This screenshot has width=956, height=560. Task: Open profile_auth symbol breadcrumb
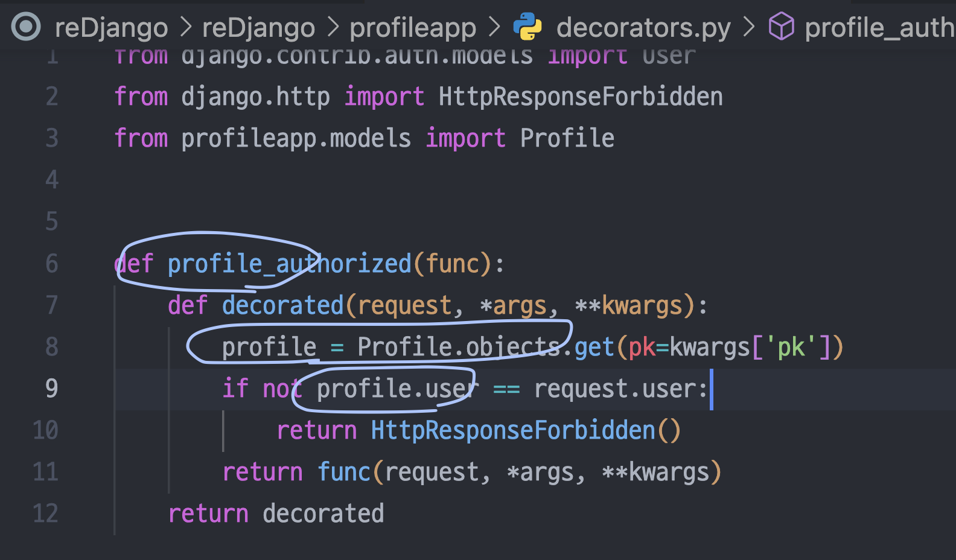coord(880,28)
